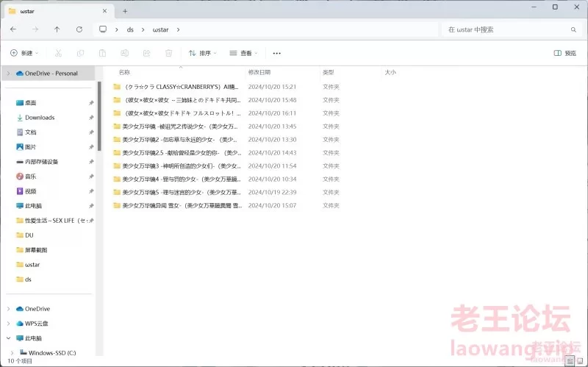Select pinned 此电脑 in quick access

pos(33,206)
